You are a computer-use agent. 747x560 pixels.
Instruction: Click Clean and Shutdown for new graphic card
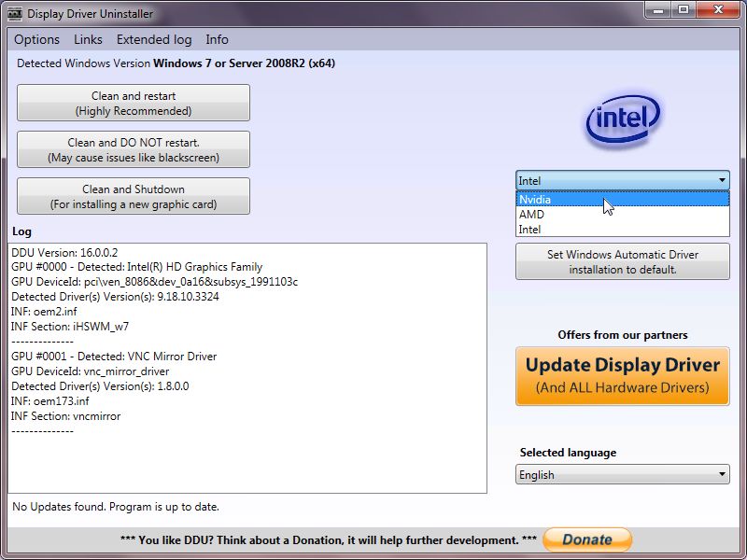(133, 196)
